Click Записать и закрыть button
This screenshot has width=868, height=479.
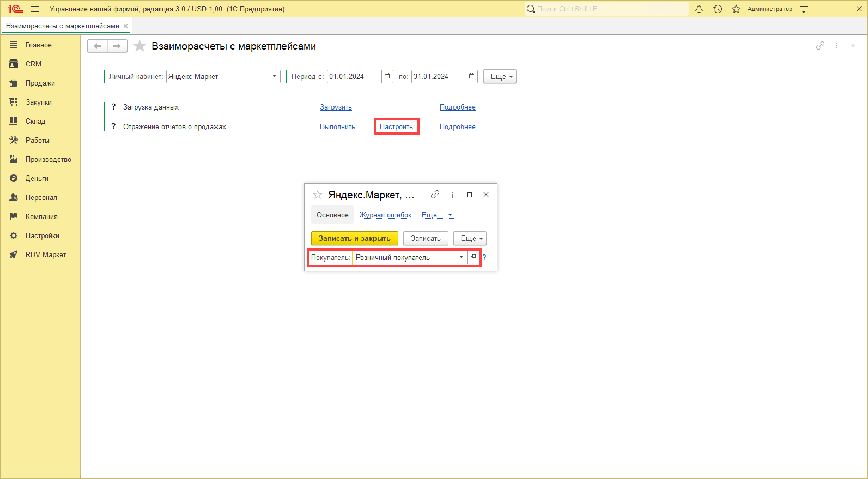point(355,238)
